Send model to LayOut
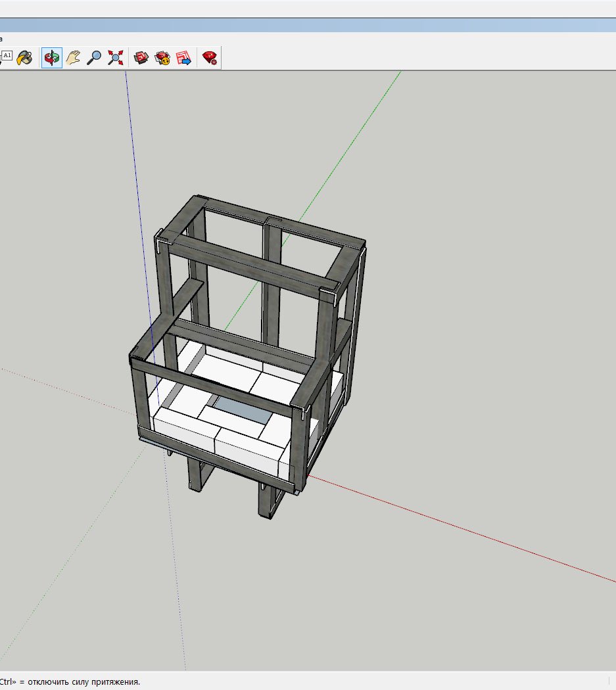 tap(183, 58)
